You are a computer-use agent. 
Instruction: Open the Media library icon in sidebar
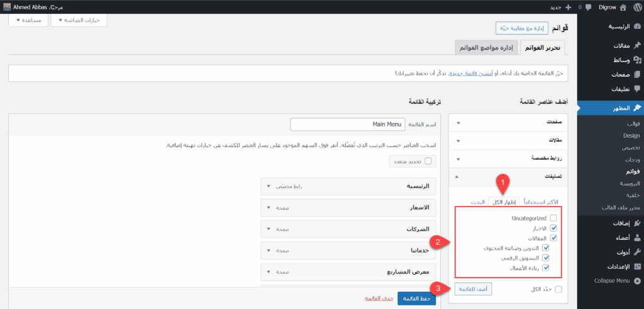[636, 60]
